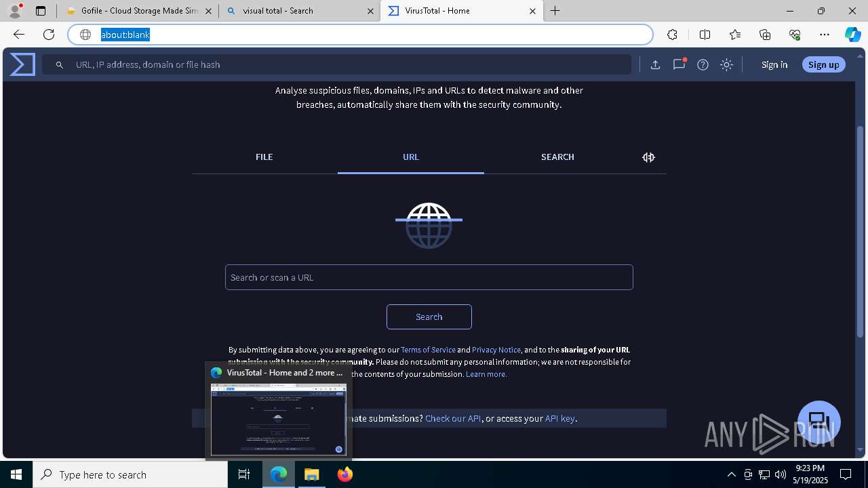The height and width of the screenshot is (488, 868).
Task: Close the Gofile browser tab
Action: coord(208,11)
